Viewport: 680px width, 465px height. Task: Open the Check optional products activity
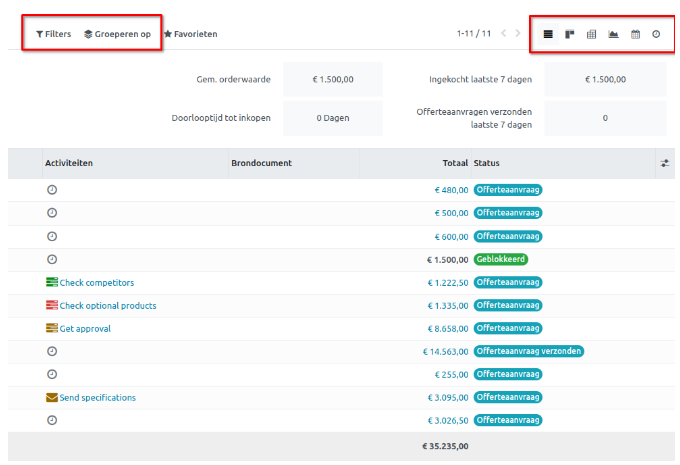[x=107, y=306]
